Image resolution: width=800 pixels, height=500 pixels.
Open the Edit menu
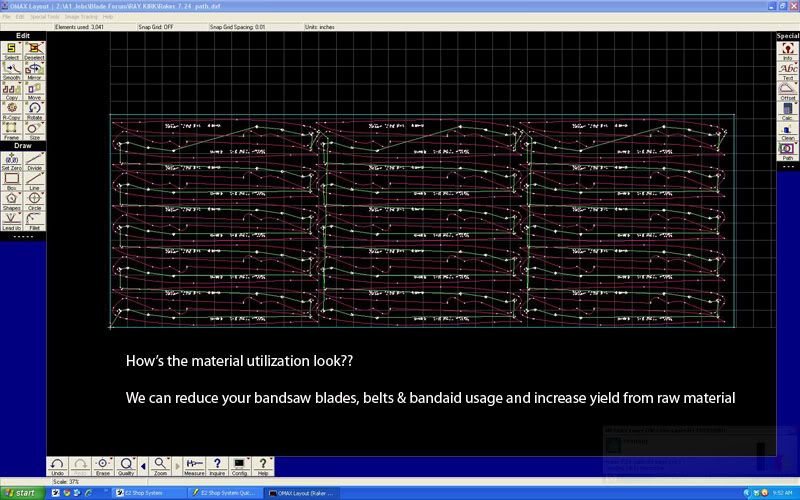click(x=20, y=17)
